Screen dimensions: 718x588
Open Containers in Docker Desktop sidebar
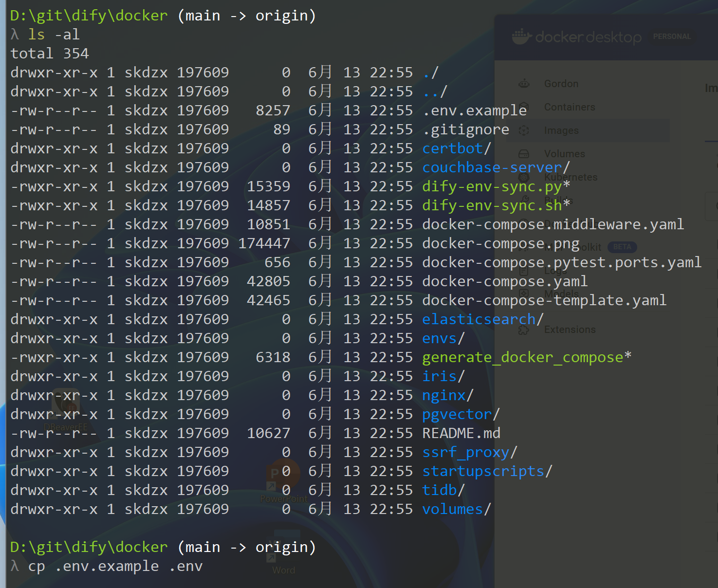(570, 107)
